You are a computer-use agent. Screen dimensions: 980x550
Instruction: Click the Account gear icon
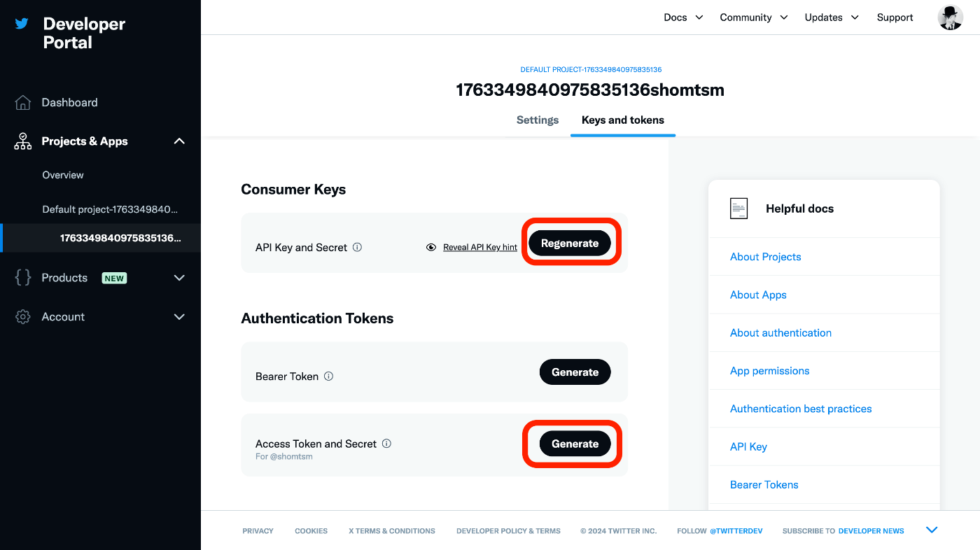(23, 317)
